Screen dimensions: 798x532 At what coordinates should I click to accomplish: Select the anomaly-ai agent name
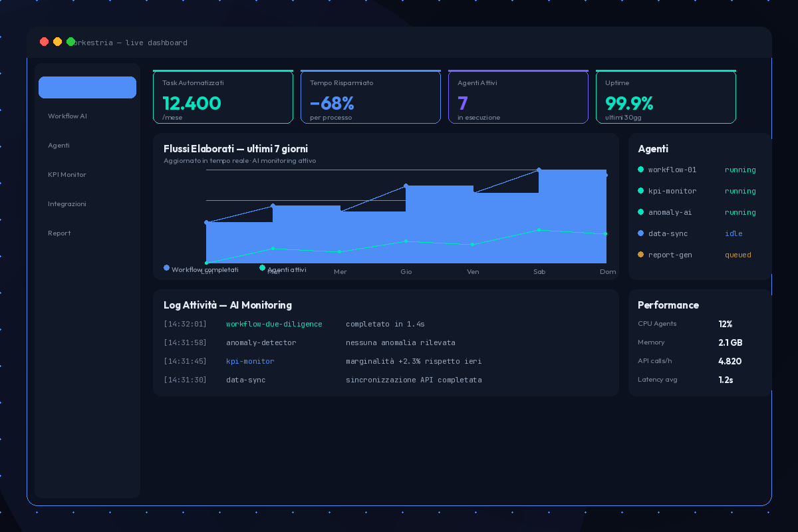670,213
